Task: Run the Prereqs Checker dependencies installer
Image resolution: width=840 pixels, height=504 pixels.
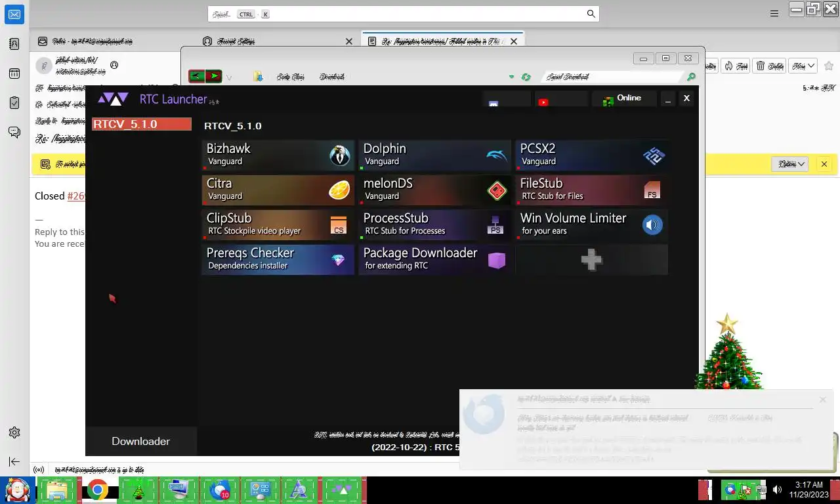Action: [278, 260]
